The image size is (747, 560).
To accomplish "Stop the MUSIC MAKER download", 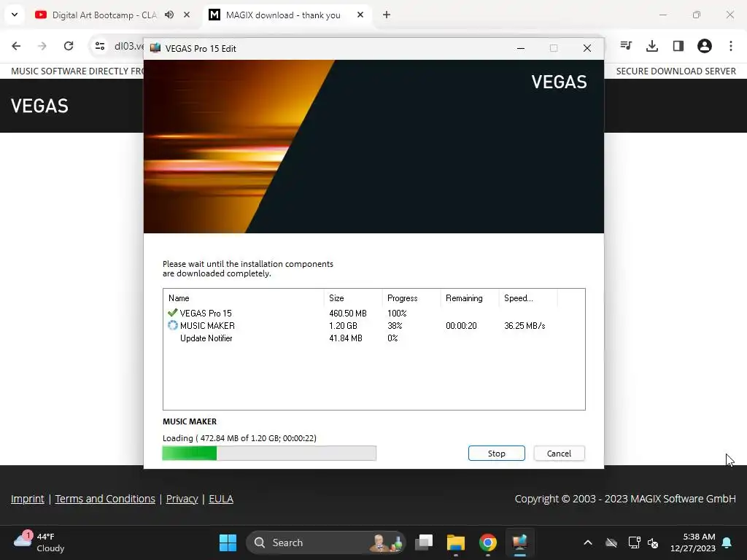I will coord(496,454).
